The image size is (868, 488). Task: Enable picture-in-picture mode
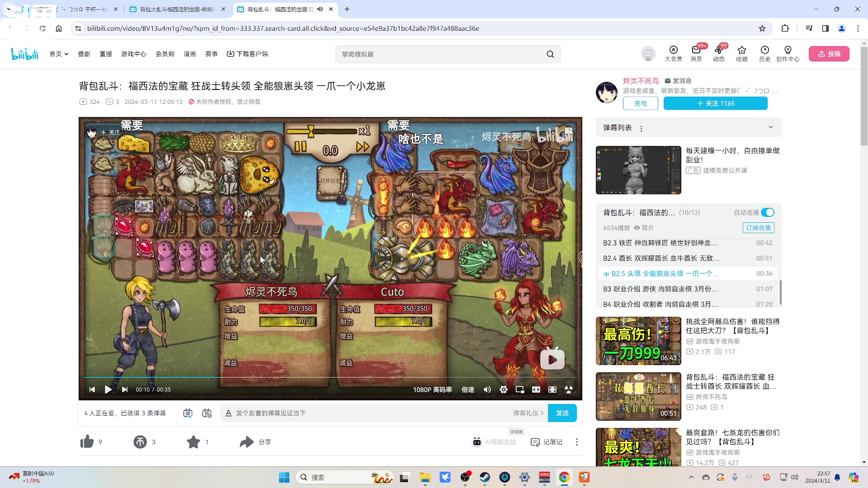tap(520, 389)
